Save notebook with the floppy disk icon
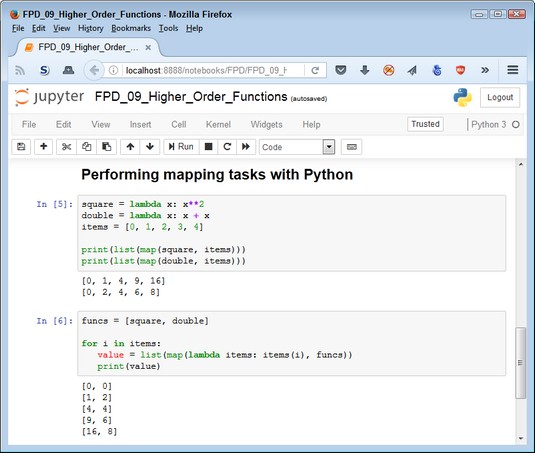This screenshot has height=453, width=535. 21,147
